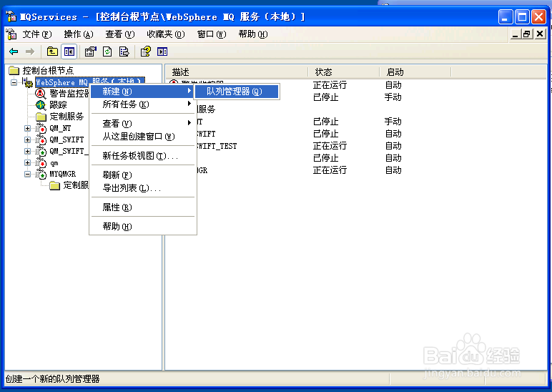Collapse the MYQMGR tree node
The image size is (552, 392).
point(27,174)
